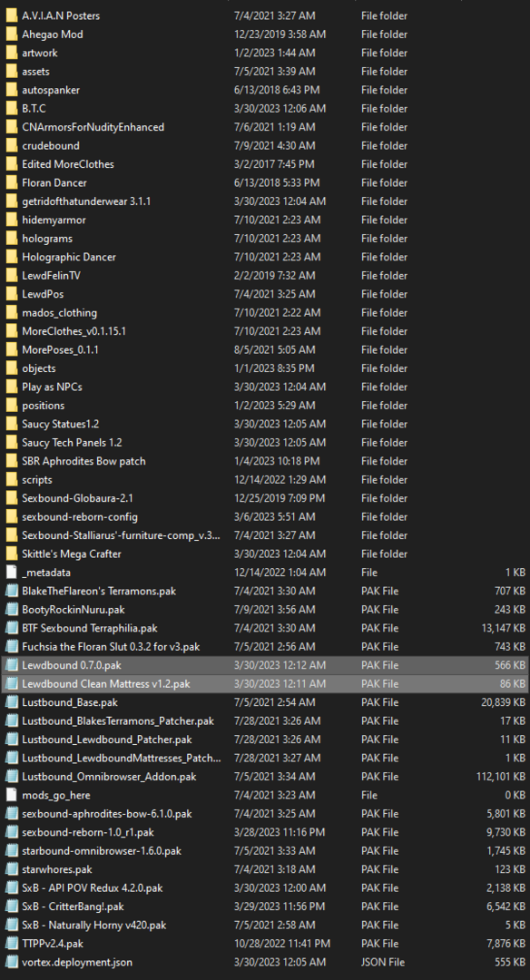Click the BlakeTheFlareon's Terramons.pak file icon
Screen dimensions: 530x980
pyautogui.click(x=11, y=591)
